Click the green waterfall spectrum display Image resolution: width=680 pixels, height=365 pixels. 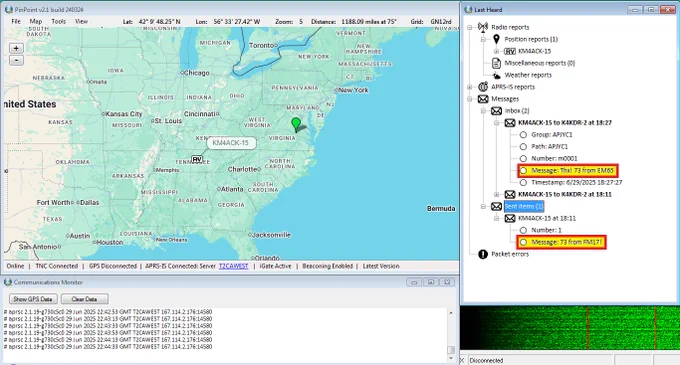pyautogui.click(x=570, y=328)
